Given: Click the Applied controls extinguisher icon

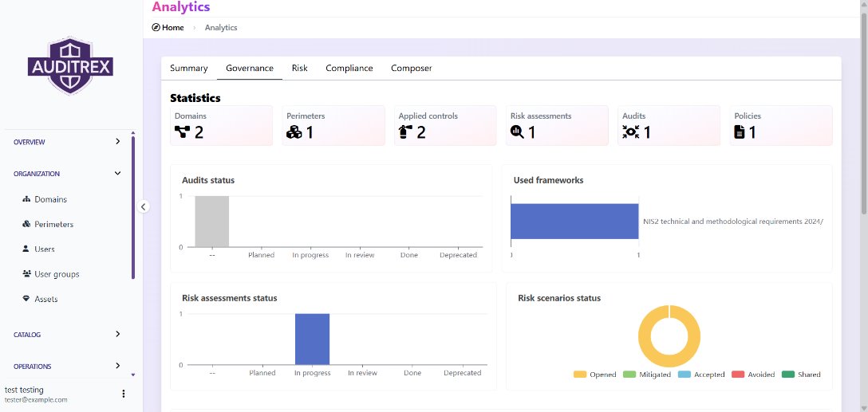Looking at the screenshot, I should (x=405, y=132).
